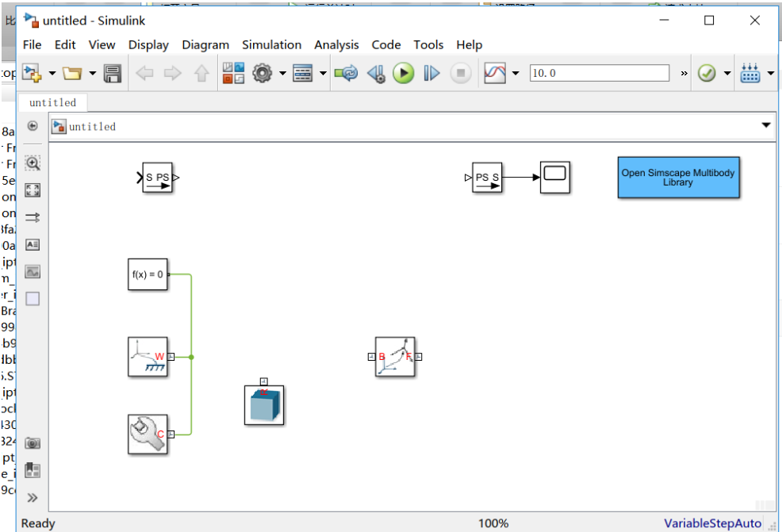This screenshot has width=782, height=532.
Task: Open the Model Explorer icon
Action: click(303, 73)
